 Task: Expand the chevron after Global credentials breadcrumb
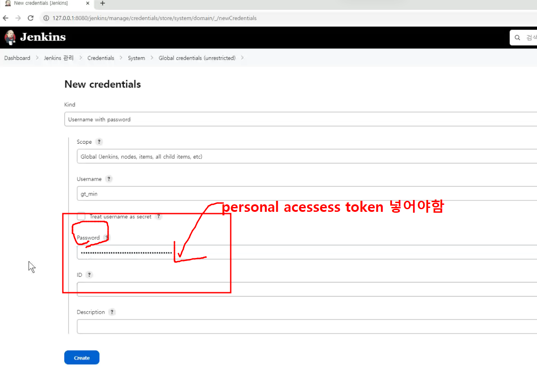242,58
